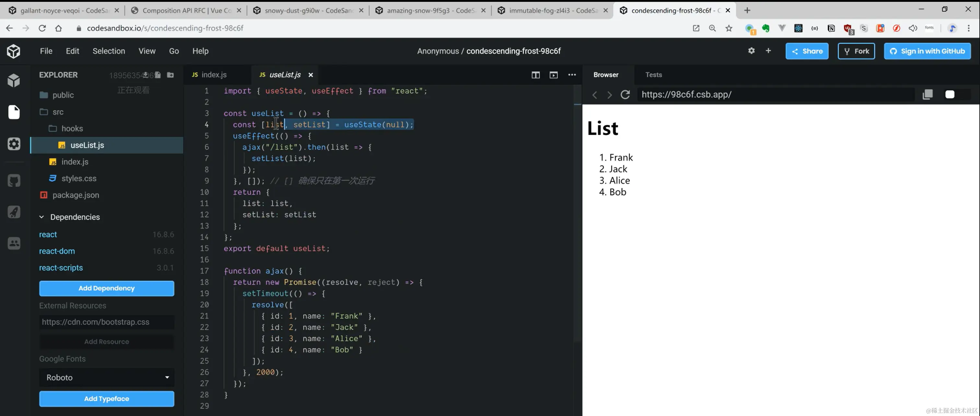Image resolution: width=980 pixels, height=416 pixels.
Task: Open the Deployment rocket sidebar icon
Action: tap(14, 212)
